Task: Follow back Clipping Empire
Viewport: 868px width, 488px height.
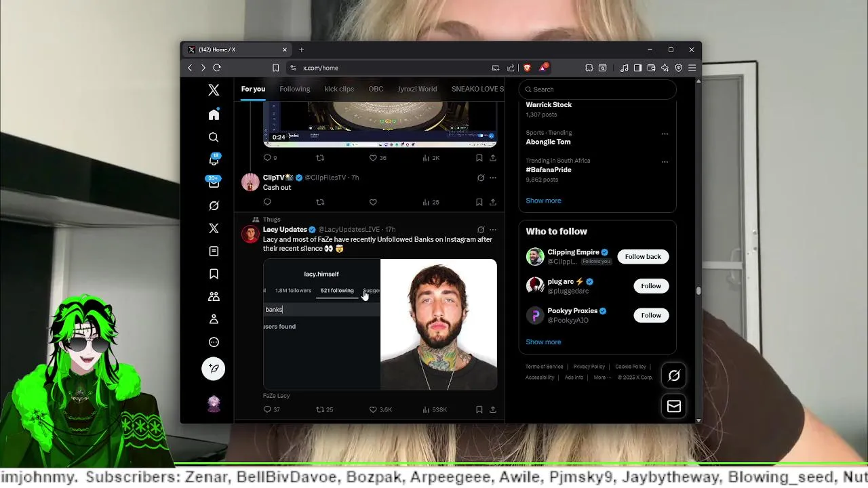Action: [643, 257]
